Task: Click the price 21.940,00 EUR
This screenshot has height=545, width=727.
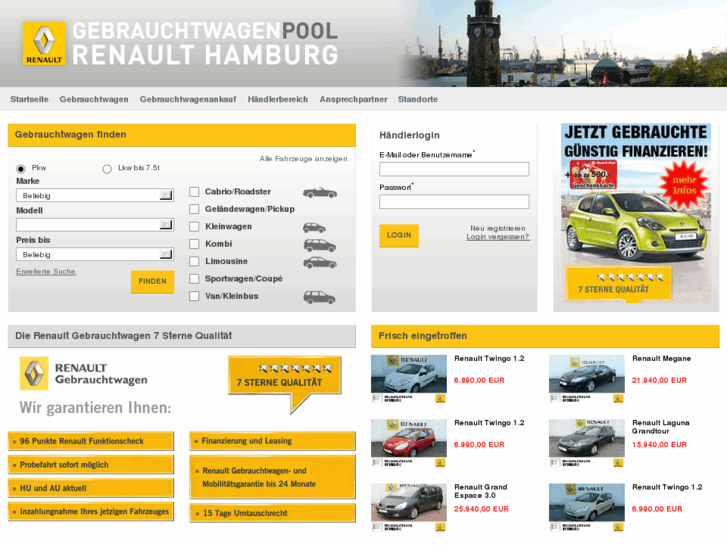Action: click(x=659, y=380)
